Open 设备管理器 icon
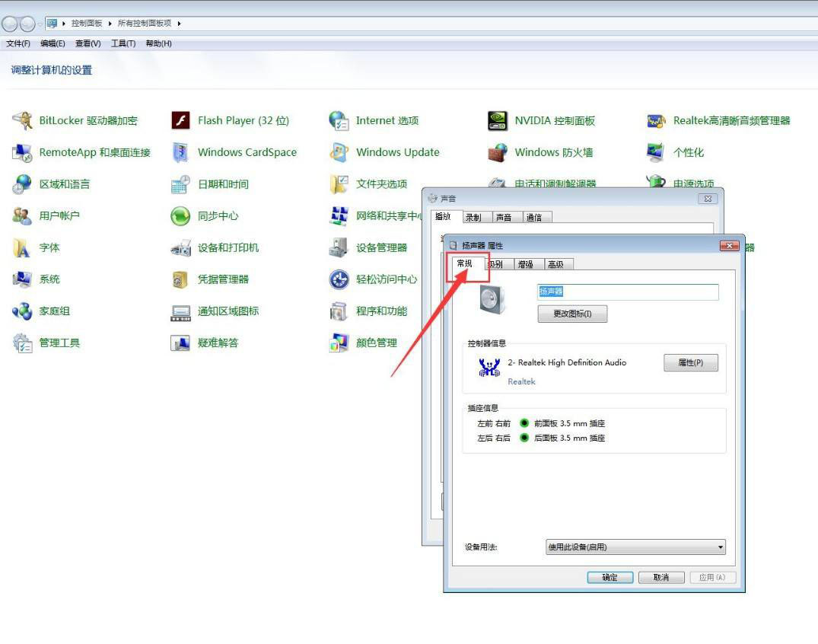 click(x=339, y=247)
